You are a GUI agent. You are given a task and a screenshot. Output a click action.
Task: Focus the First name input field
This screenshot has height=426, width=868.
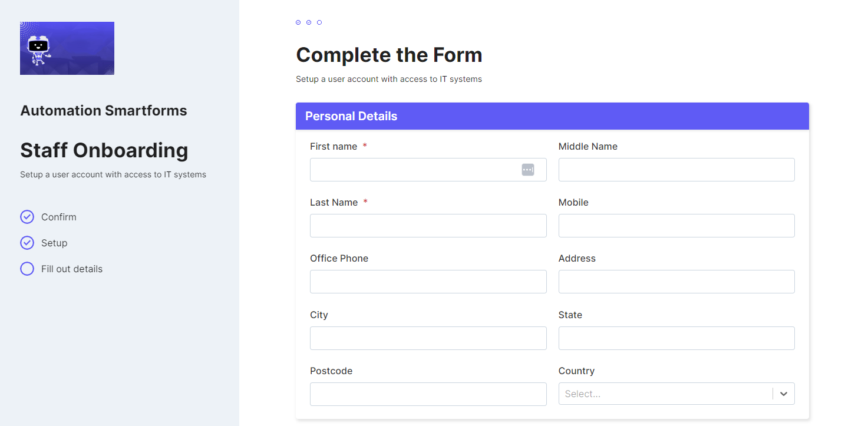[428, 170]
